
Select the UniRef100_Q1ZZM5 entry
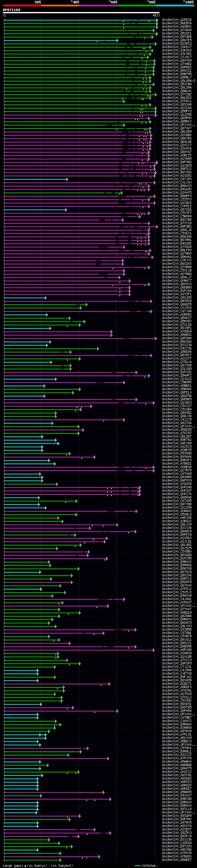[x=177, y=115]
